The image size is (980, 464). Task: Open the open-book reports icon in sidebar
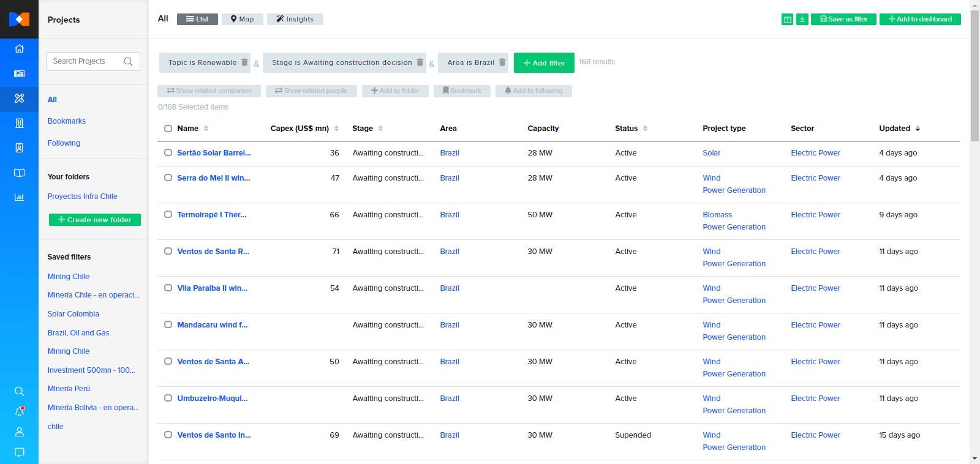[x=19, y=173]
